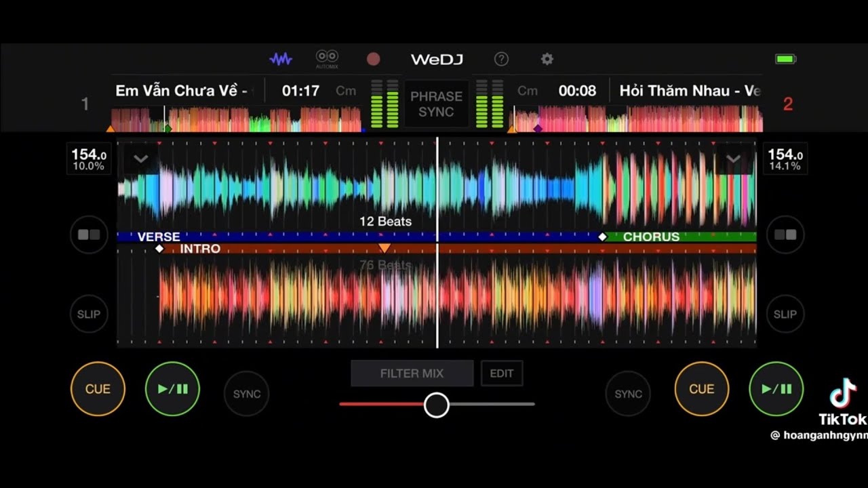Enable Slip mode on deck 1

coord(89,314)
